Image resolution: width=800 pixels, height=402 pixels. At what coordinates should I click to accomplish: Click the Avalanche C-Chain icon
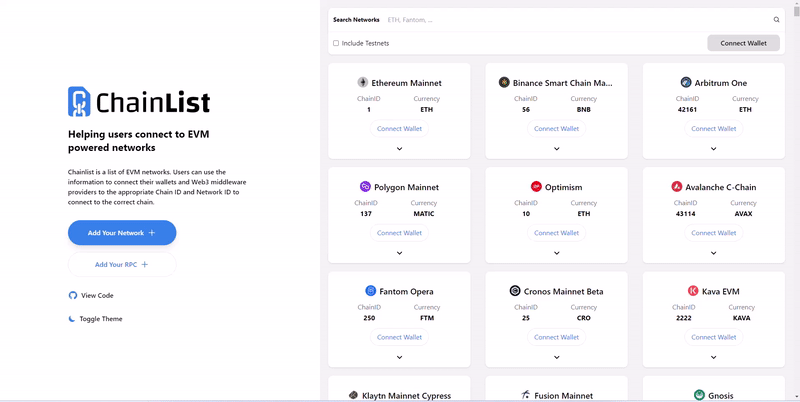pos(677,187)
